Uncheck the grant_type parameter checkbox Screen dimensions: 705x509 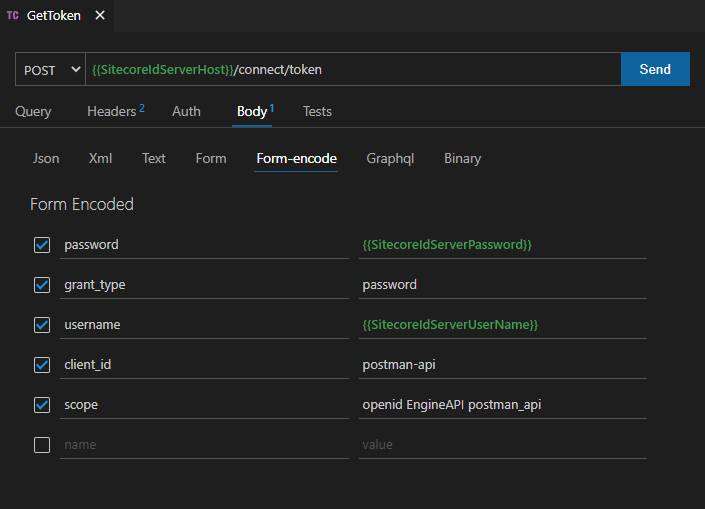(x=42, y=285)
